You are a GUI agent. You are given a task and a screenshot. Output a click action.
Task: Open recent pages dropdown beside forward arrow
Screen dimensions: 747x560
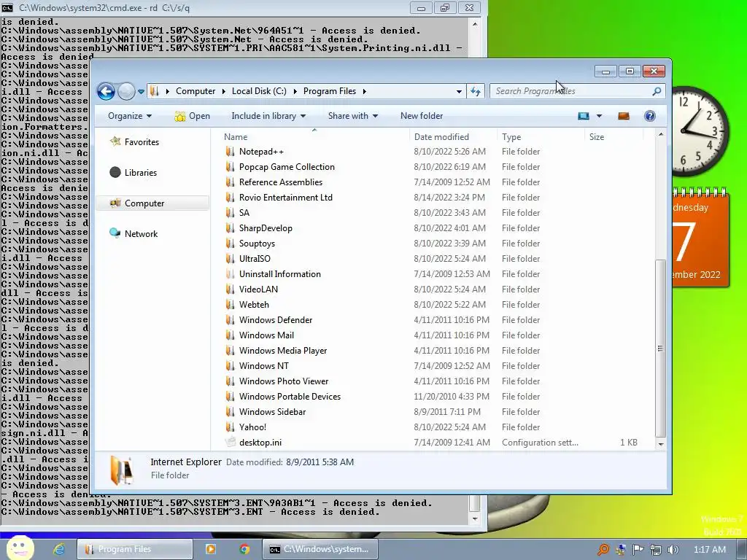[141, 91]
